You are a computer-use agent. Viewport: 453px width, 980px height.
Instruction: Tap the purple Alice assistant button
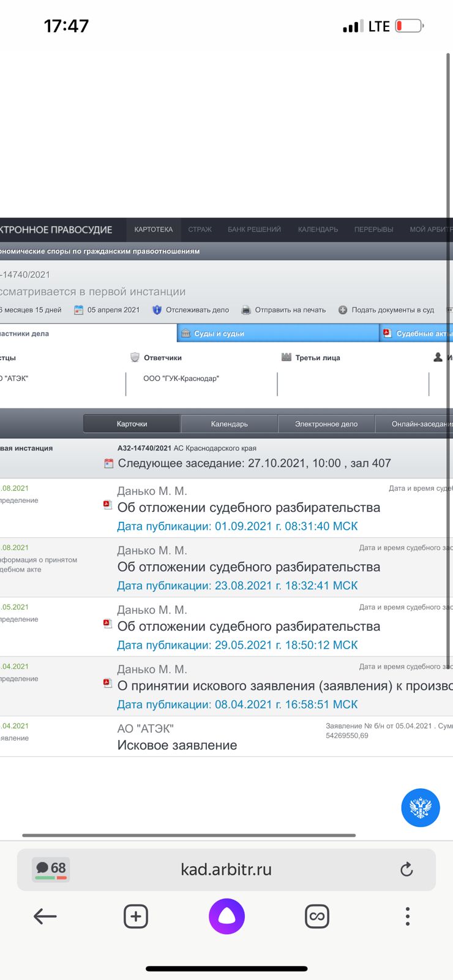click(226, 916)
